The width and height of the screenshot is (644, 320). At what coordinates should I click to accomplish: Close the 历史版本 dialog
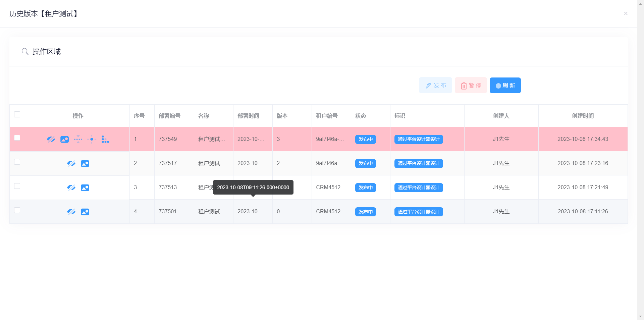[625, 13]
